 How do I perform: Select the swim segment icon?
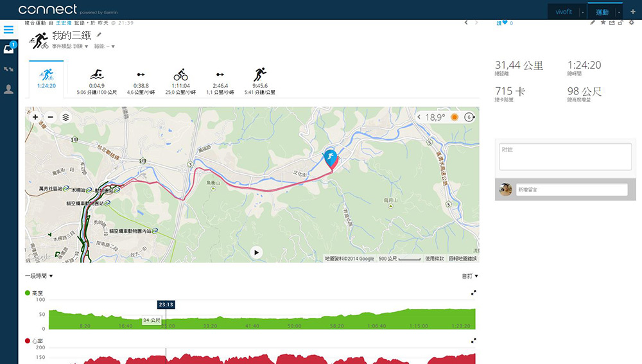(x=97, y=74)
